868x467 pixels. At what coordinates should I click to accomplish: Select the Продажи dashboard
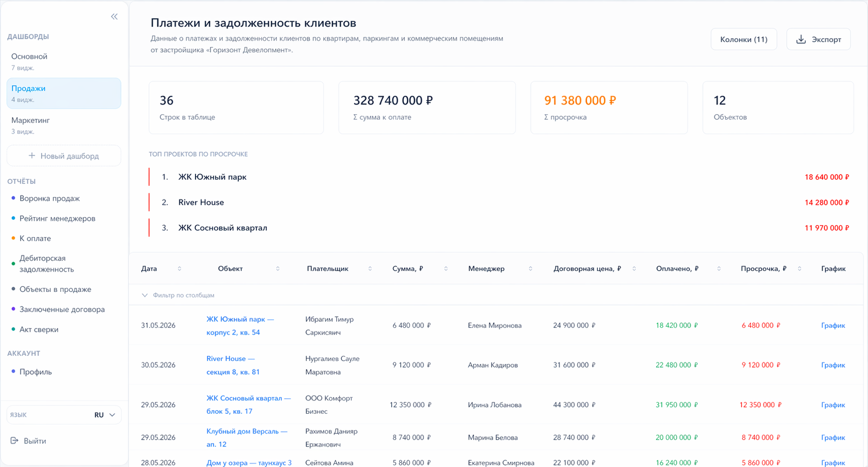point(64,93)
